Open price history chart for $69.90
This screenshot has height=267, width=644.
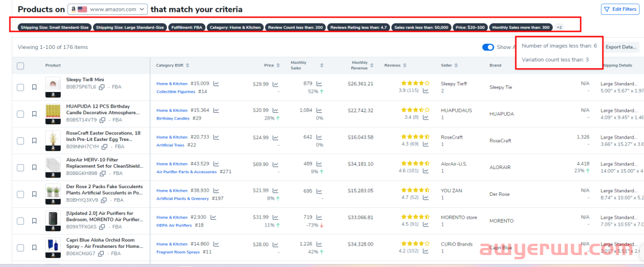[275, 164]
